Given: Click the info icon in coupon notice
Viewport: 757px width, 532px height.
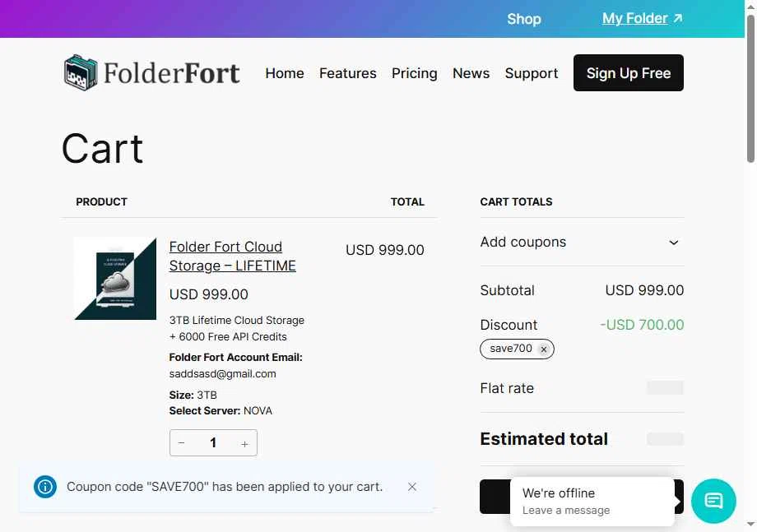Looking at the screenshot, I should [45, 487].
